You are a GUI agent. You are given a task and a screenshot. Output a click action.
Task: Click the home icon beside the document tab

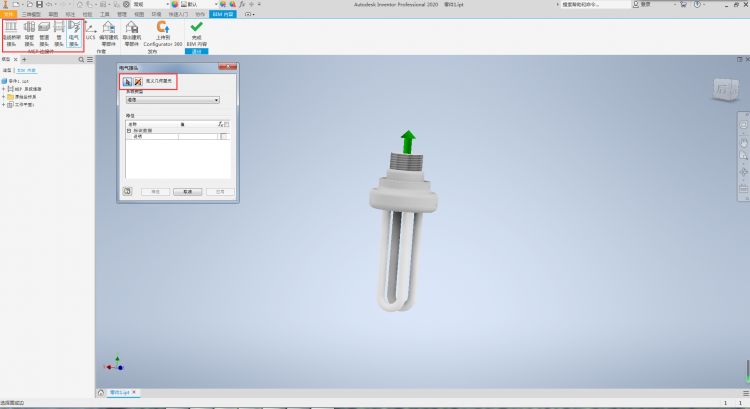[x=101, y=393]
